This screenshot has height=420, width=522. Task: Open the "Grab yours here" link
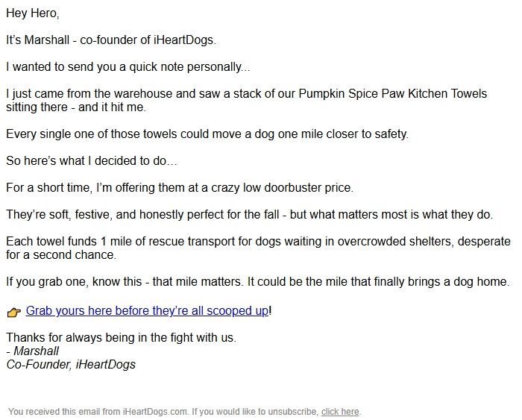point(147,310)
